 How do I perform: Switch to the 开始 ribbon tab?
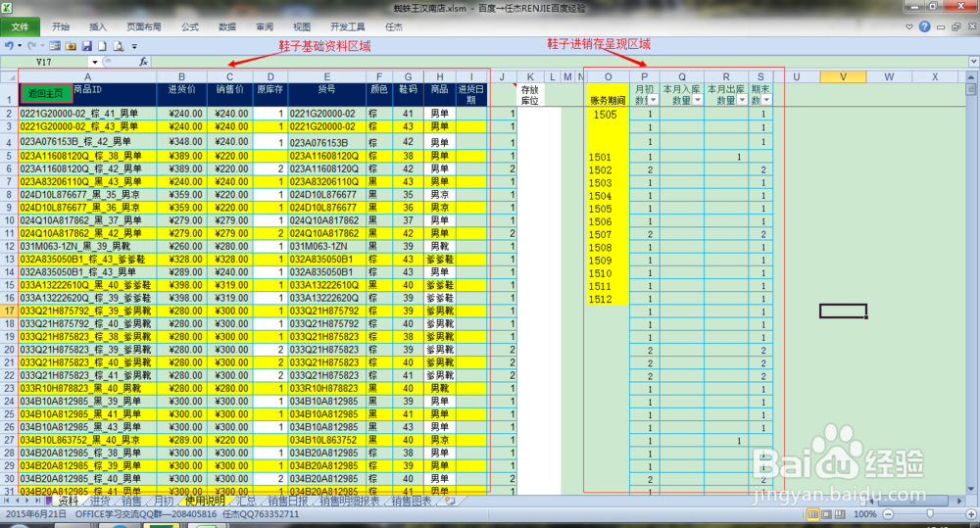tap(61, 26)
